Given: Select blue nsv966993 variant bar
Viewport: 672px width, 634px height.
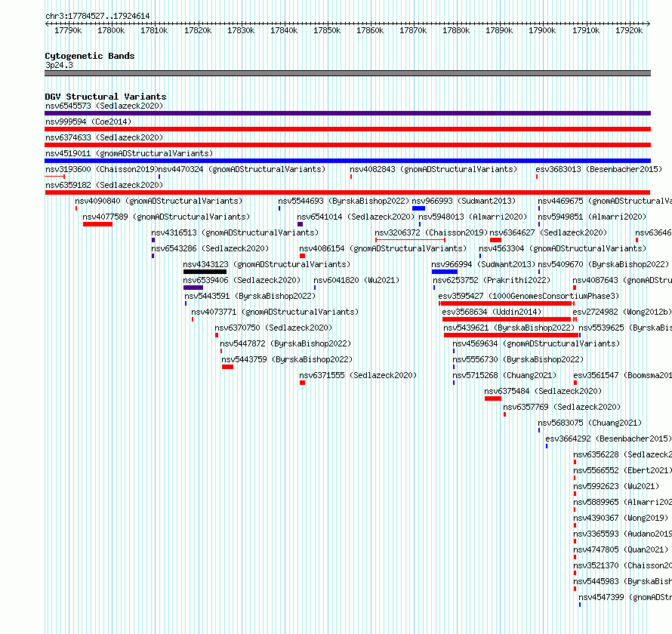Looking at the screenshot, I should coord(419,208).
